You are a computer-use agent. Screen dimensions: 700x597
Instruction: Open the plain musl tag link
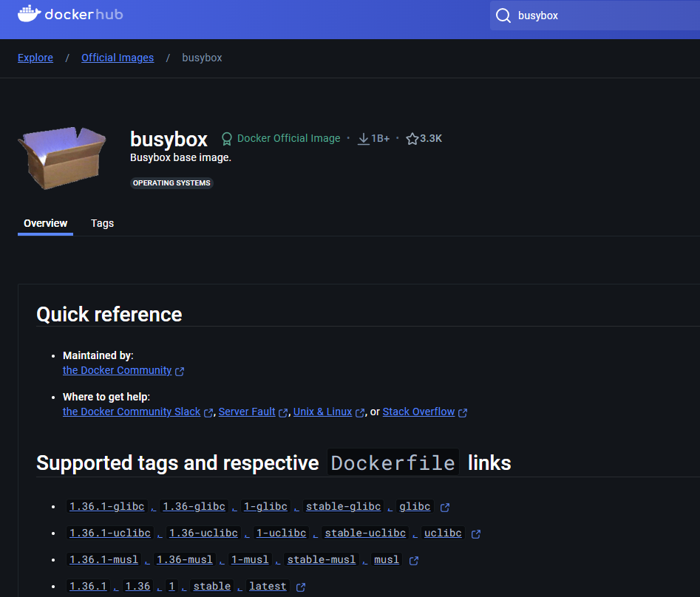point(386,559)
